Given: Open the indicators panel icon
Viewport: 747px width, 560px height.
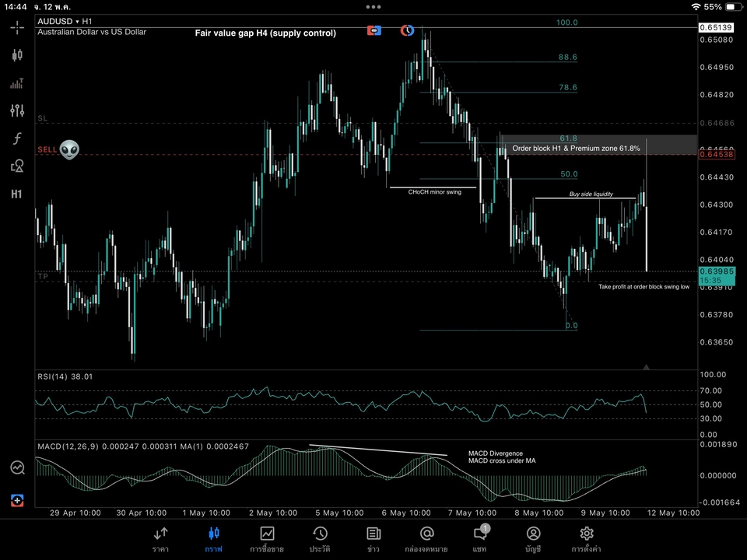Looking at the screenshot, I should pyautogui.click(x=16, y=83).
